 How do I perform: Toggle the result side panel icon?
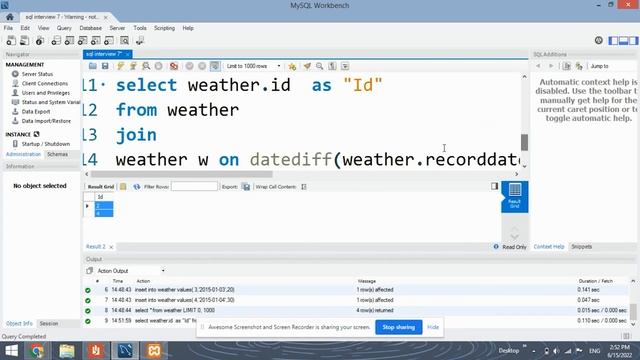click(x=494, y=186)
